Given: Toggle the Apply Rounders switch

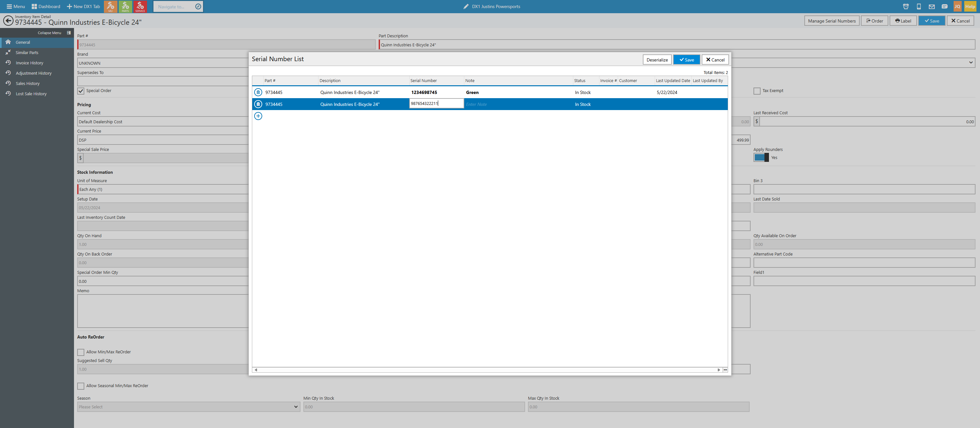Looking at the screenshot, I should tap(761, 157).
